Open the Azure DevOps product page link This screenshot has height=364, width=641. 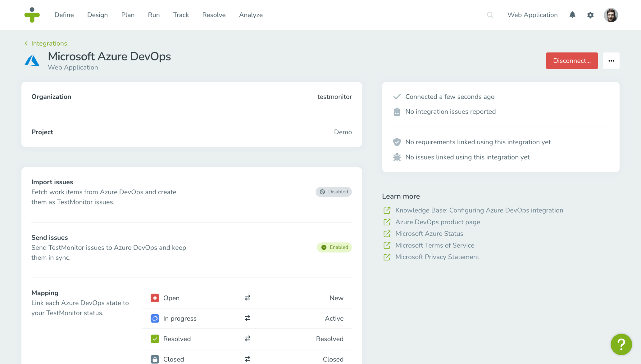pos(437,222)
